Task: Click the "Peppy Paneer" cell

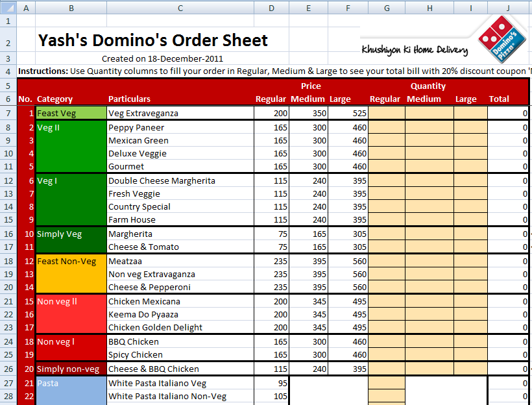Action: [180, 128]
